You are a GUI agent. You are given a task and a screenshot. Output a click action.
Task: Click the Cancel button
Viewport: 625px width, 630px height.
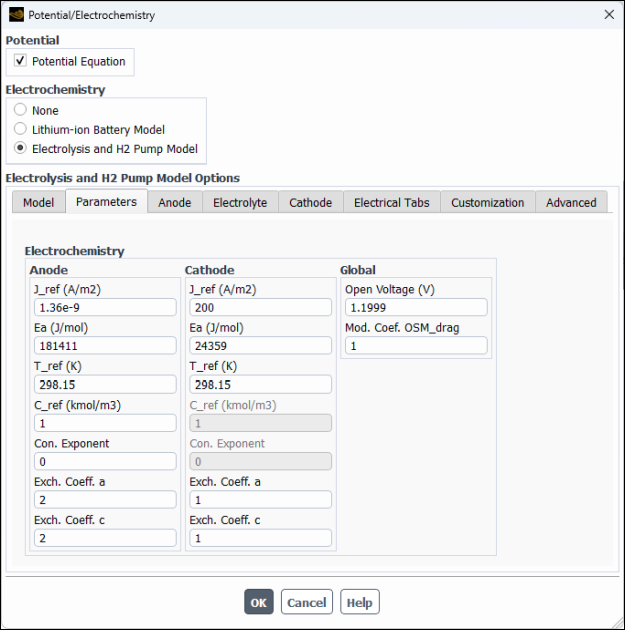(307, 602)
